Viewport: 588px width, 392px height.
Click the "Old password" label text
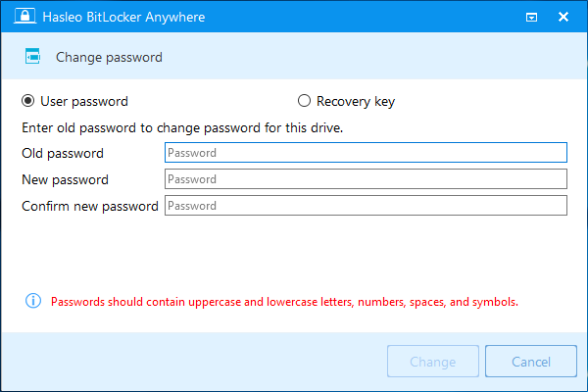point(62,153)
